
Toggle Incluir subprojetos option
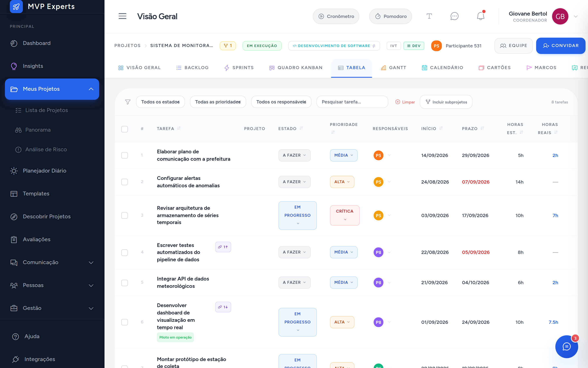[x=446, y=102]
